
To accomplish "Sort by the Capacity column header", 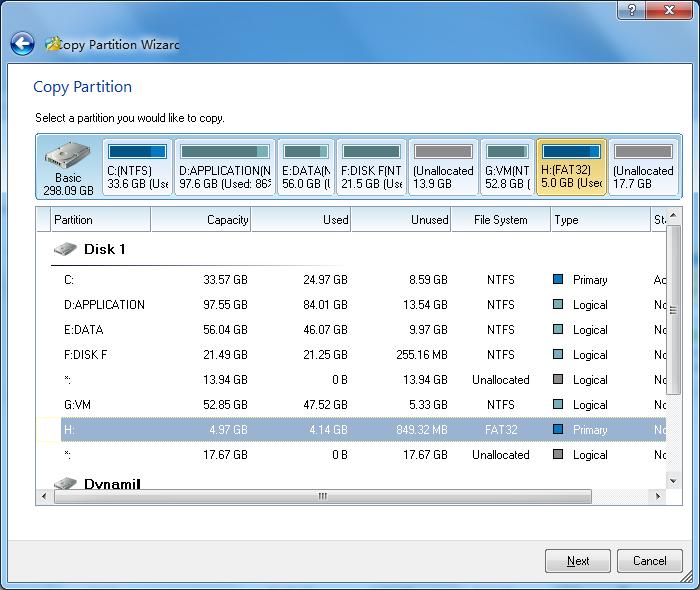I will [x=201, y=220].
